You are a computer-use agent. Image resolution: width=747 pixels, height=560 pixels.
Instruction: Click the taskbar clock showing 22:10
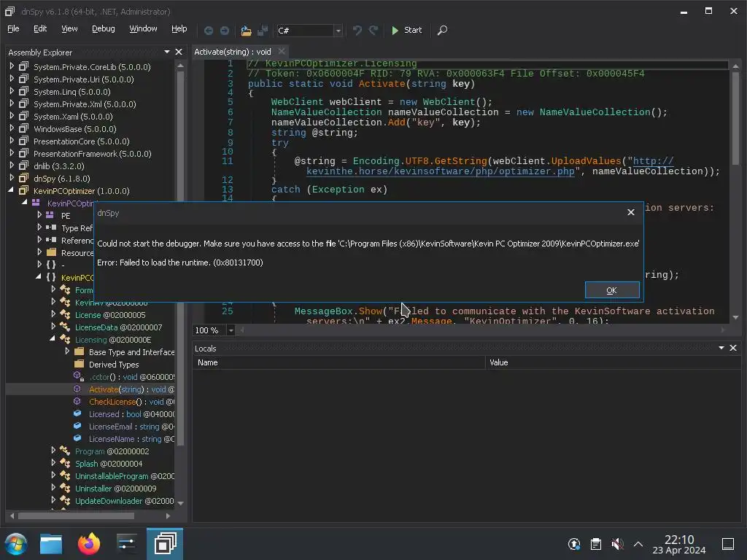pos(679,544)
